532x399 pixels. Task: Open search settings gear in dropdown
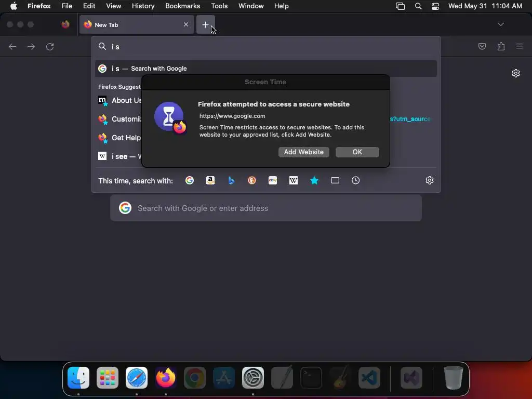click(430, 180)
